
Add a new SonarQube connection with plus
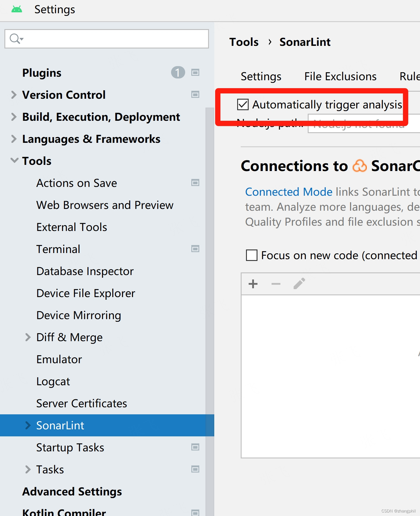pyautogui.click(x=253, y=284)
